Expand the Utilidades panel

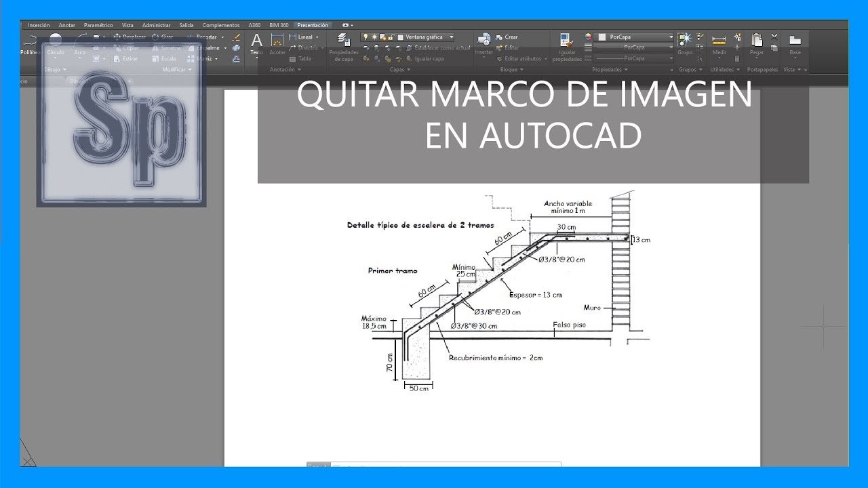point(726,69)
